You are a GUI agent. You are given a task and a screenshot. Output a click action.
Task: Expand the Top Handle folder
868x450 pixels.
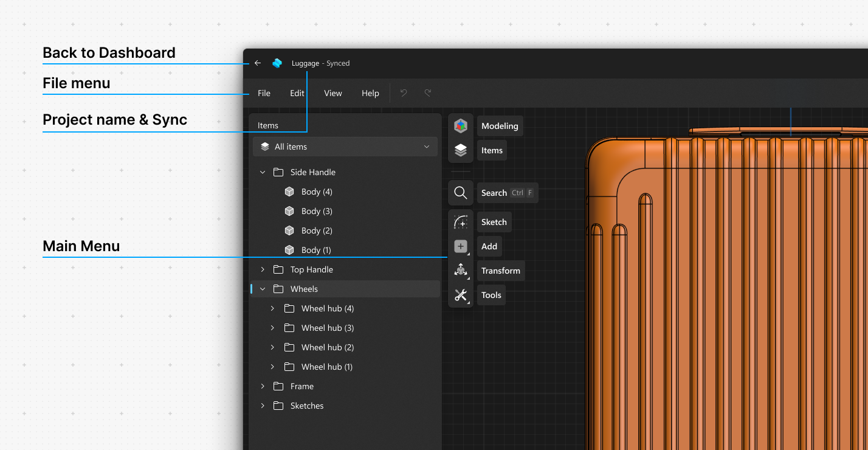(x=262, y=269)
